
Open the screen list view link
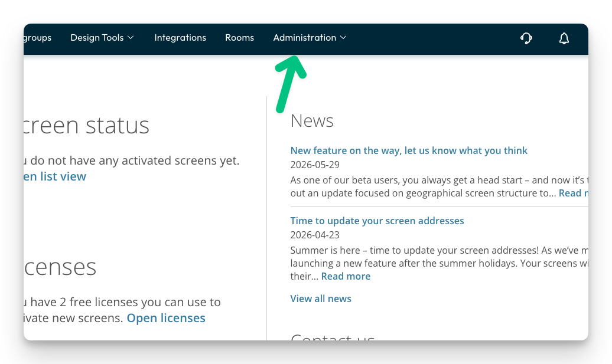54,176
